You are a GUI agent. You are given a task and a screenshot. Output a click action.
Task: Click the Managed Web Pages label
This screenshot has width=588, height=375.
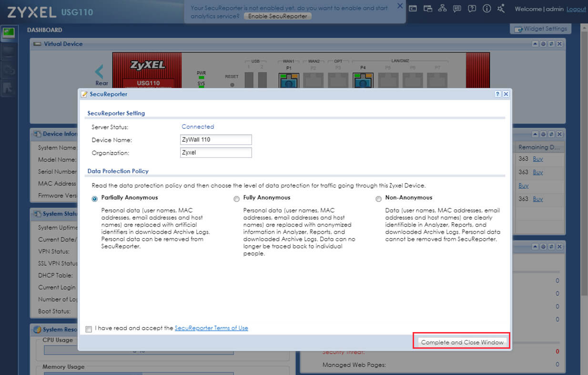354,365
